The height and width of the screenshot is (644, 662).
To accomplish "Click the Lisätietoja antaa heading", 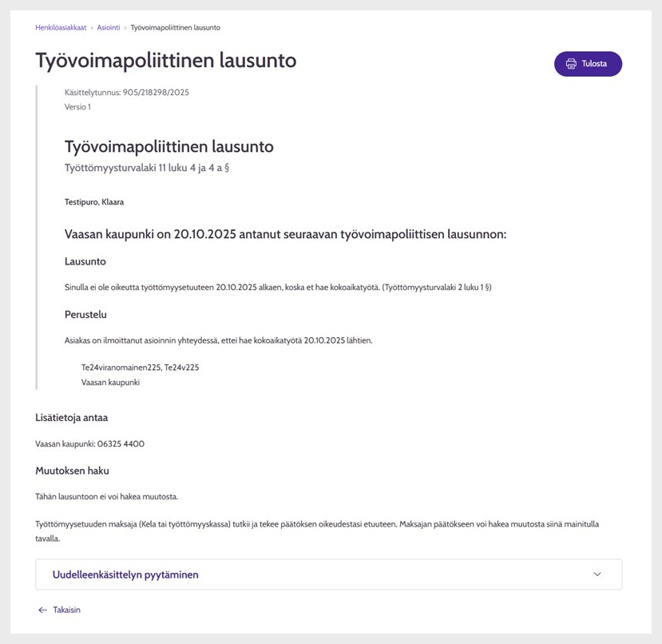I will tap(71, 418).
